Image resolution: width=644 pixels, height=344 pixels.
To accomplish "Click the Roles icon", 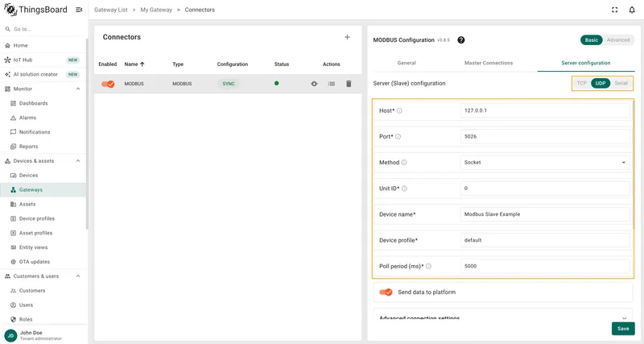I will (x=13, y=319).
